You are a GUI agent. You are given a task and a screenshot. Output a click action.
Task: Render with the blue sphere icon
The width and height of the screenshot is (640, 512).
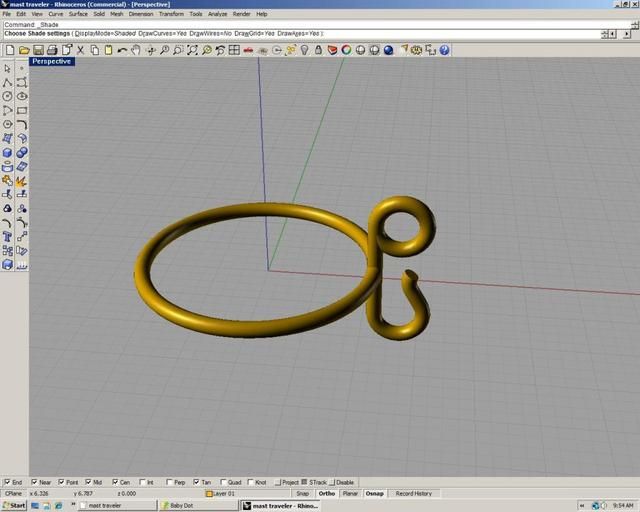pyautogui.click(x=389, y=50)
